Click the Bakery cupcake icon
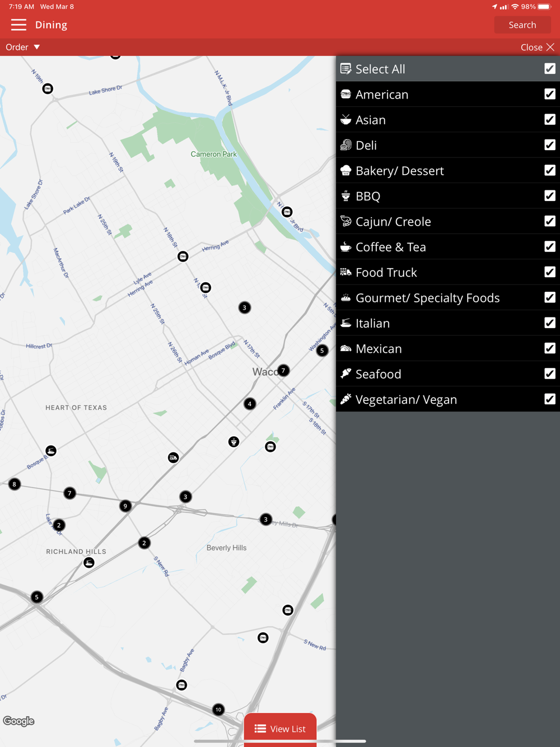 346,170
